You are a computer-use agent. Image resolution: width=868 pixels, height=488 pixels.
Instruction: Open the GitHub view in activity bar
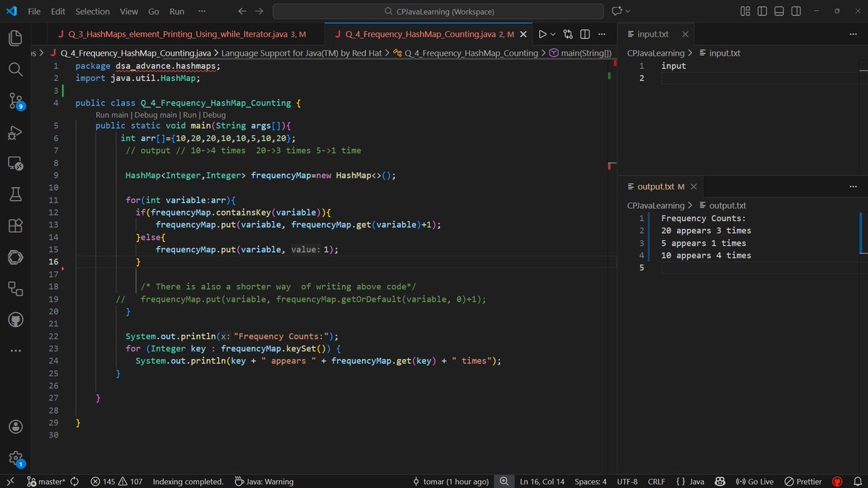pos(15,319)
